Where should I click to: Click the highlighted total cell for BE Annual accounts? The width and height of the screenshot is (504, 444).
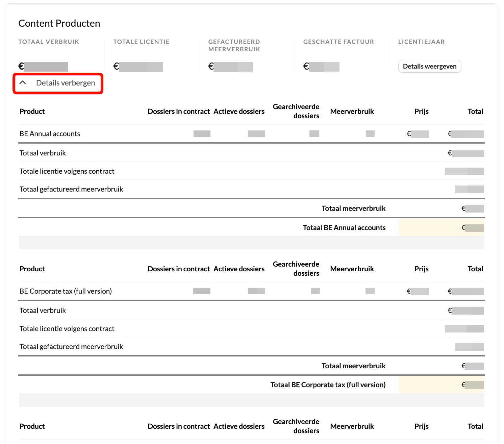coord(441,227)
